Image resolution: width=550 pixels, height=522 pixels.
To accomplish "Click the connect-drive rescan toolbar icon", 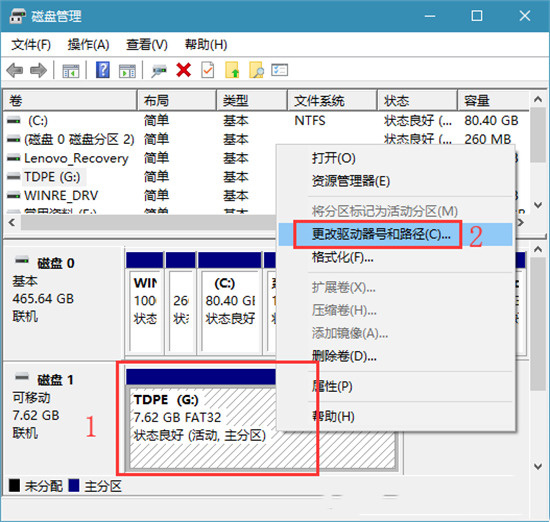I will [x=159, y=70].
